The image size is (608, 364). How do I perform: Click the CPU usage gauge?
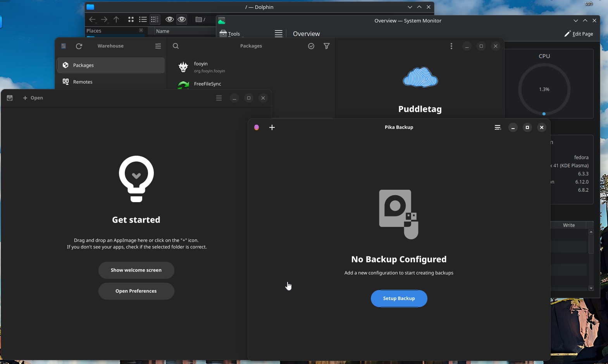(544, 89)
